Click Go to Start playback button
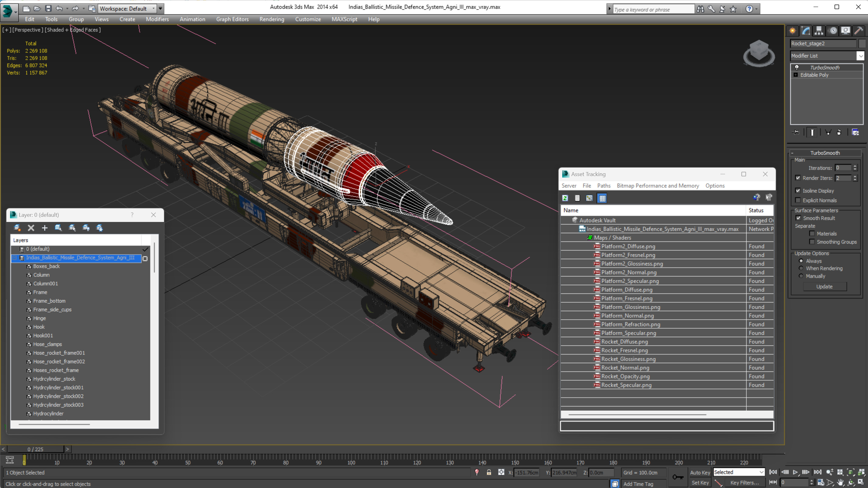868x488 pixels. (x=773, y=472)
